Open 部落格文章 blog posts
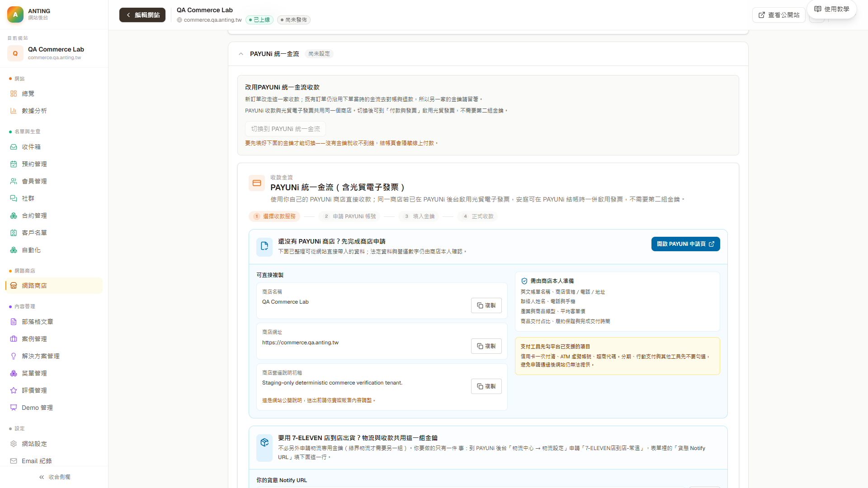Image resolution: width=868 pixels, height=488 pixels. point(54,322)
